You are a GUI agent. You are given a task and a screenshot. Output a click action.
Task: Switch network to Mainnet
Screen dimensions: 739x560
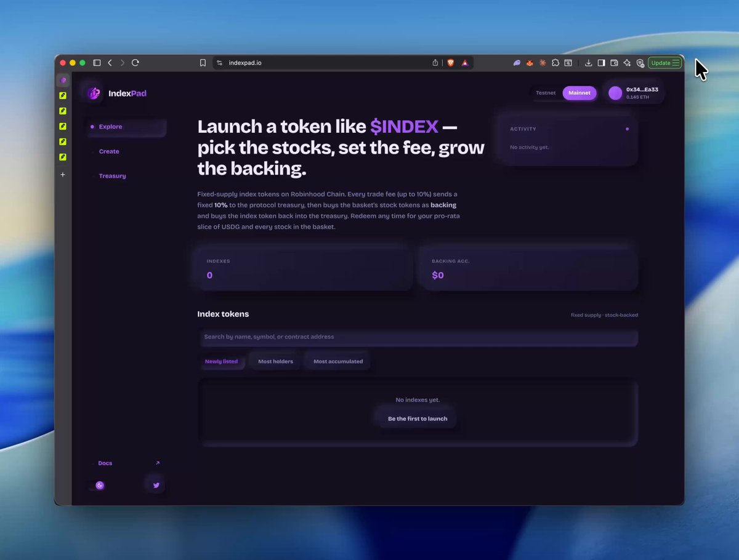[579, 93]
